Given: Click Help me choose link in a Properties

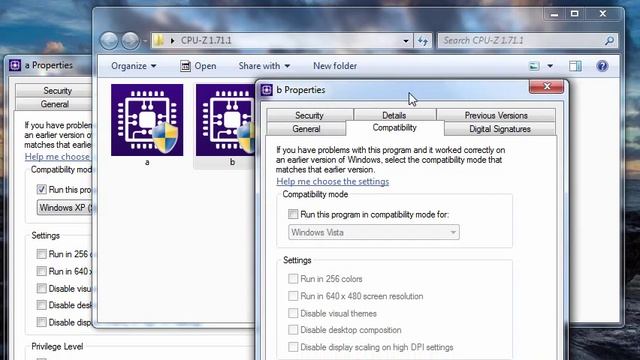Looking at the screenshot, I should pos(57,156).
